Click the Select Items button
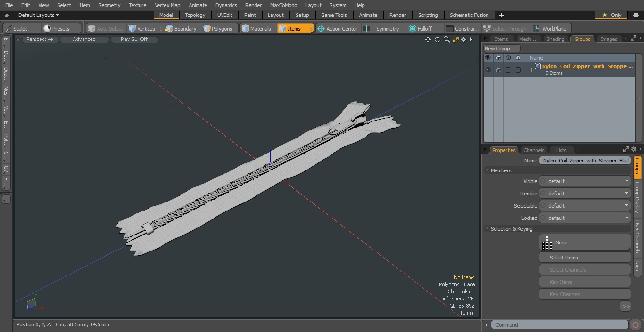Image resolution: width=644 pixels, height=332 pixels. [585, 258]
